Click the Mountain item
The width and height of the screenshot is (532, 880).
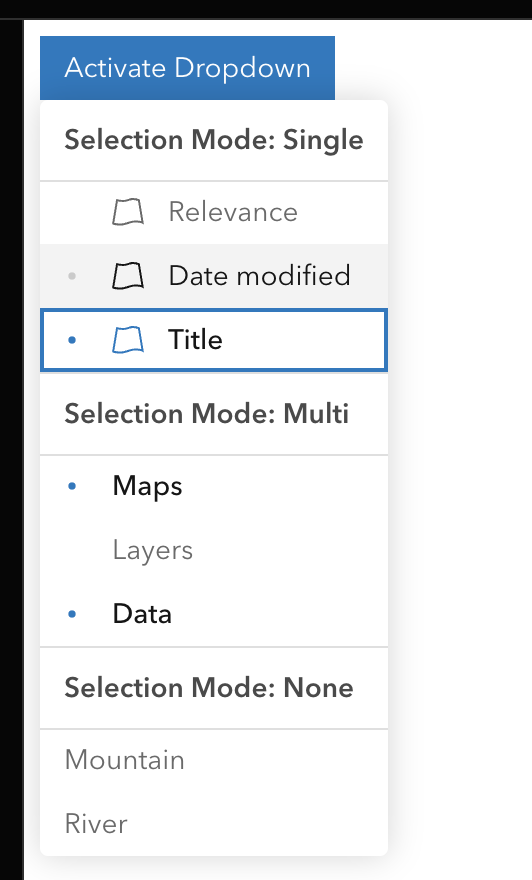(x=214, y=760)
